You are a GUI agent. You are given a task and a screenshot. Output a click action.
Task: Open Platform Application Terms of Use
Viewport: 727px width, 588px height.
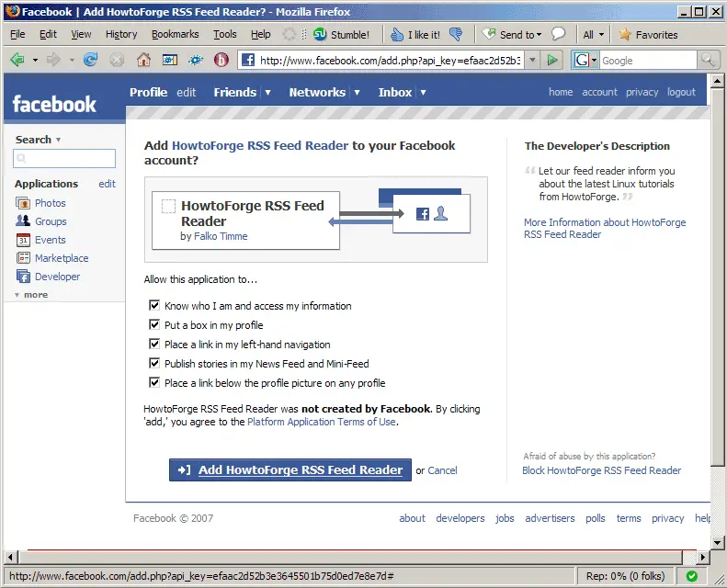tap(322, 422)
